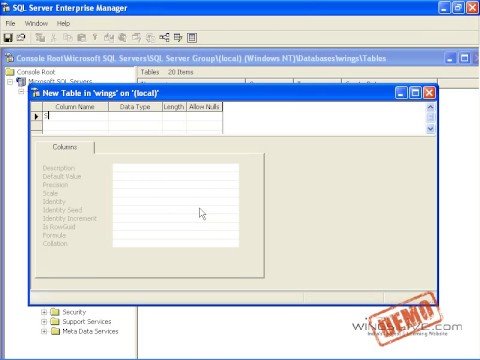Click the Collation property value field
480x360 pixels.
[x=176, y=243]
